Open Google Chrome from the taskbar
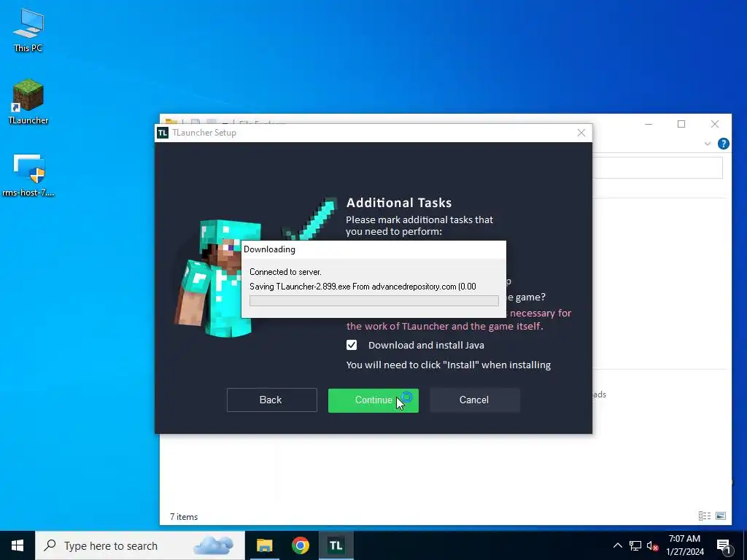 pos(300,545)
